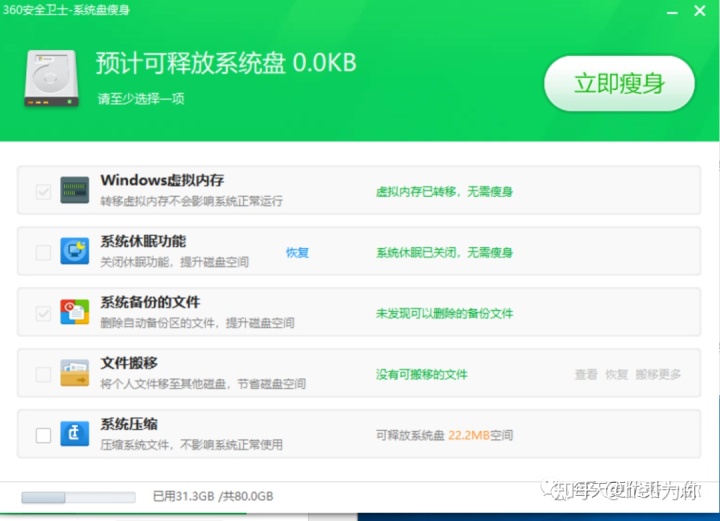This screenshot has height=521, width=720.
Task: Click 请至少选择一项 hint text
Action: pos(141,99)
